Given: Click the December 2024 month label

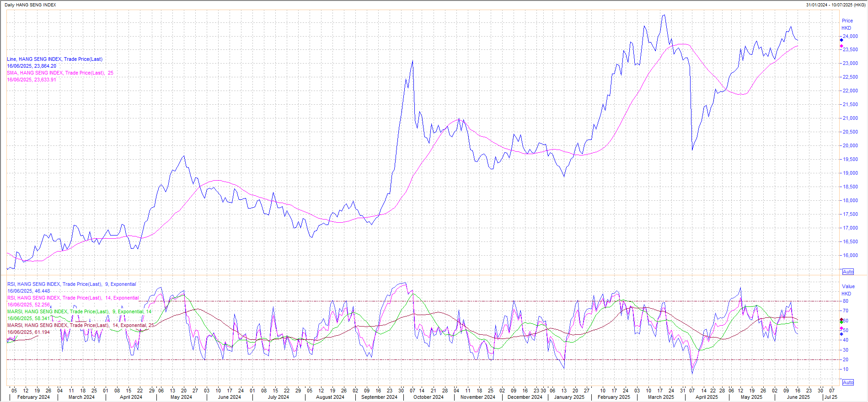Looking at the screenshot, I should tap(525, 397).
